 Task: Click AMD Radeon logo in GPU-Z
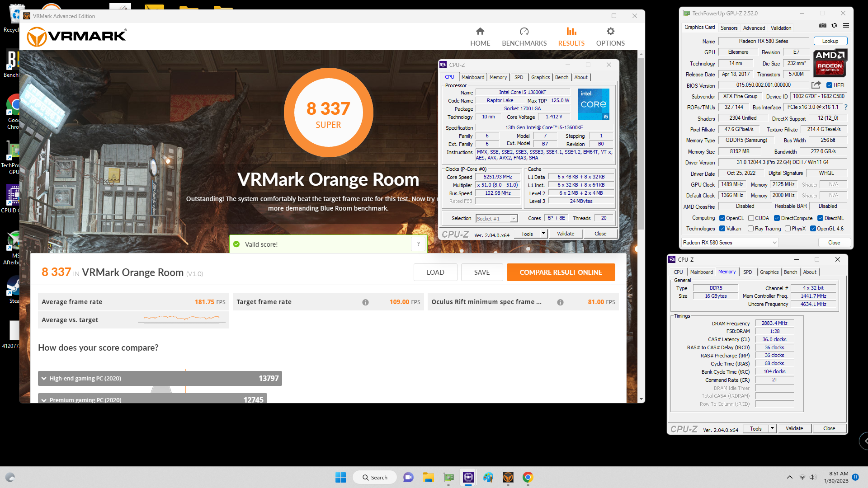point(830,63)
